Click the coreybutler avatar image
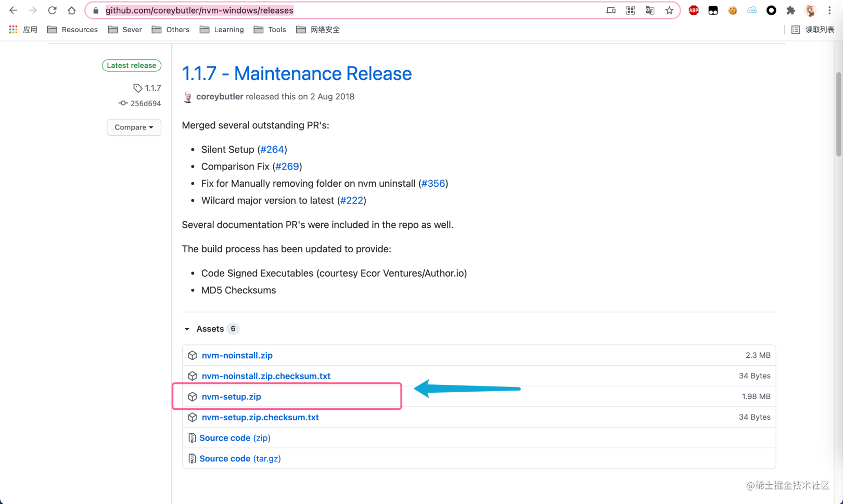 coord(188,97)
